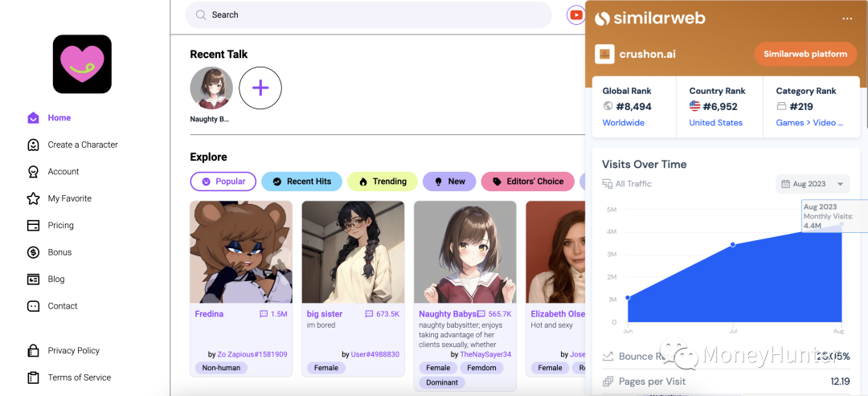The width and height of the screenshot is (868, 396).
Task: Open creator TheNaySayer34 profile
Action: (485, 354)
